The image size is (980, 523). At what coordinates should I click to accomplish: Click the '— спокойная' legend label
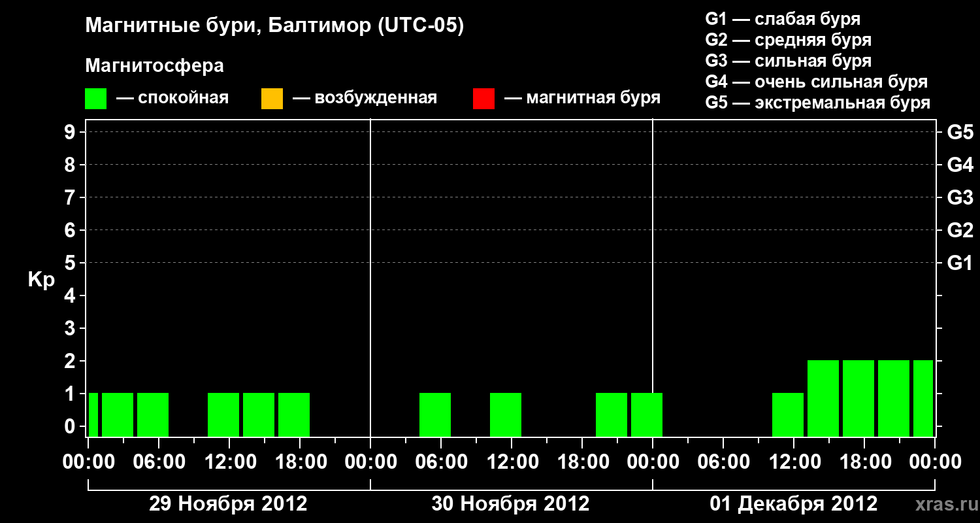coord(172,98)
